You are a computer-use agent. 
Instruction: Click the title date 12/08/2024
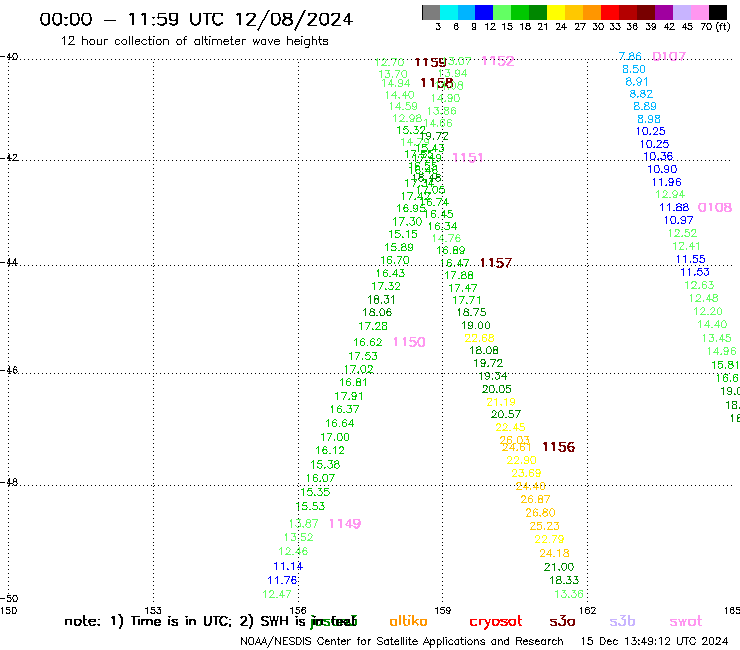click(294, 19)
